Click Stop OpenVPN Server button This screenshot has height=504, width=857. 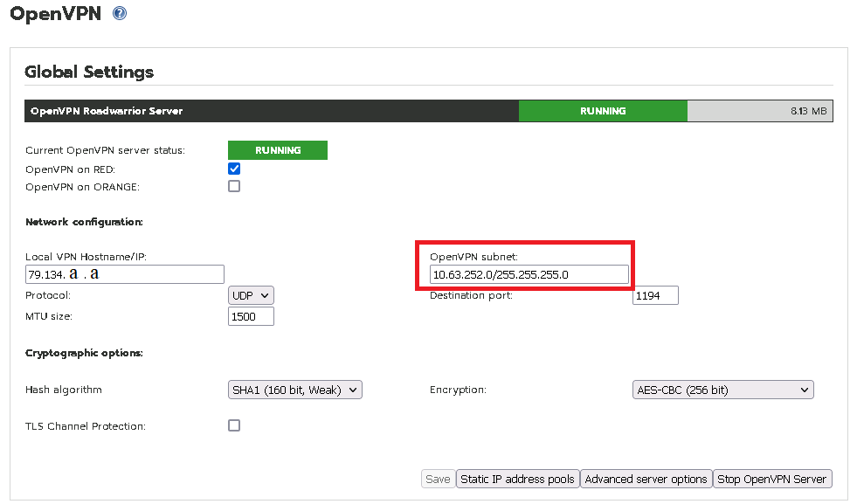pyautogui.click(x=771, y=479)
